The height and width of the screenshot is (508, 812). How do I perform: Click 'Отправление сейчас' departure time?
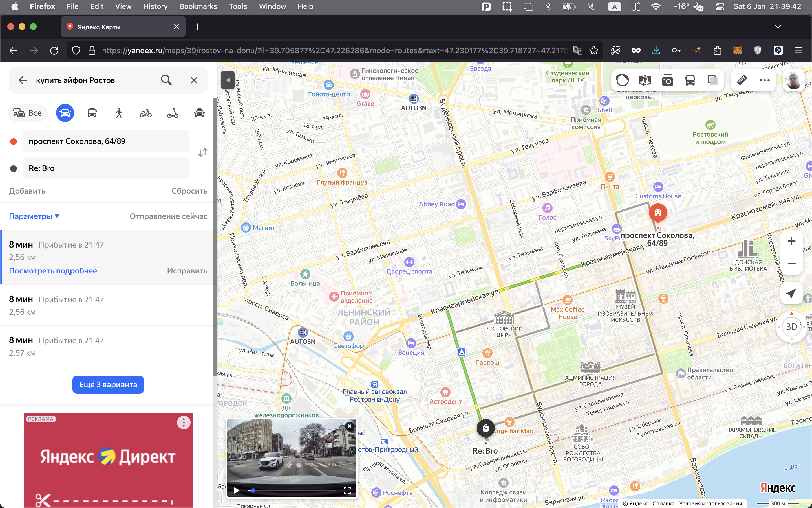(168, 216)
